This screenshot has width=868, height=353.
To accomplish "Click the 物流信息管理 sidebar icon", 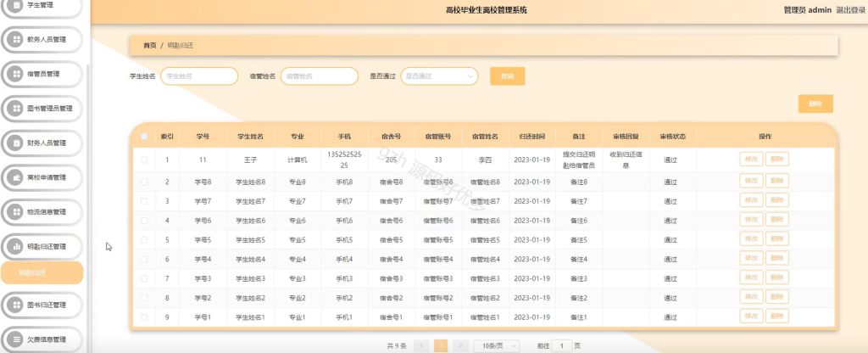I will click(16, 212).
